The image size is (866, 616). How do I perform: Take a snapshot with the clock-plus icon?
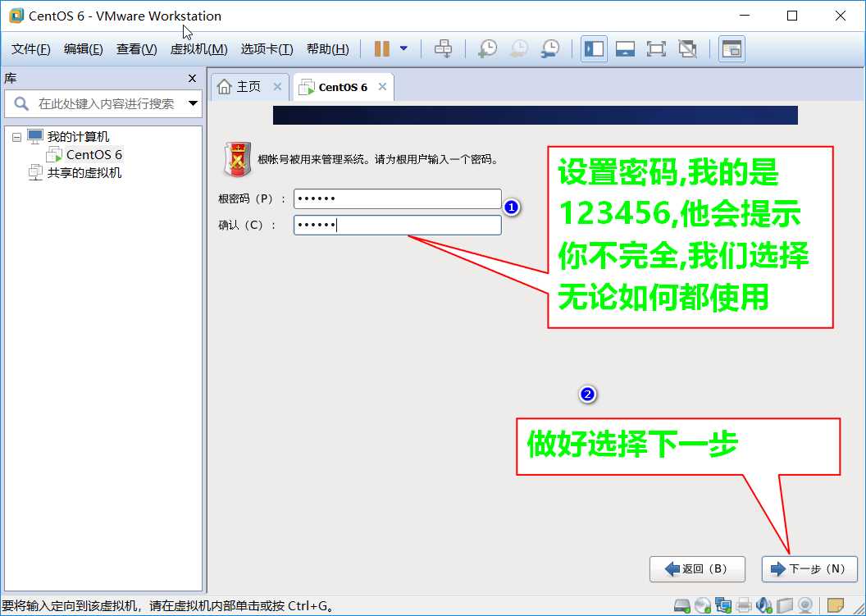click(487, 48)
